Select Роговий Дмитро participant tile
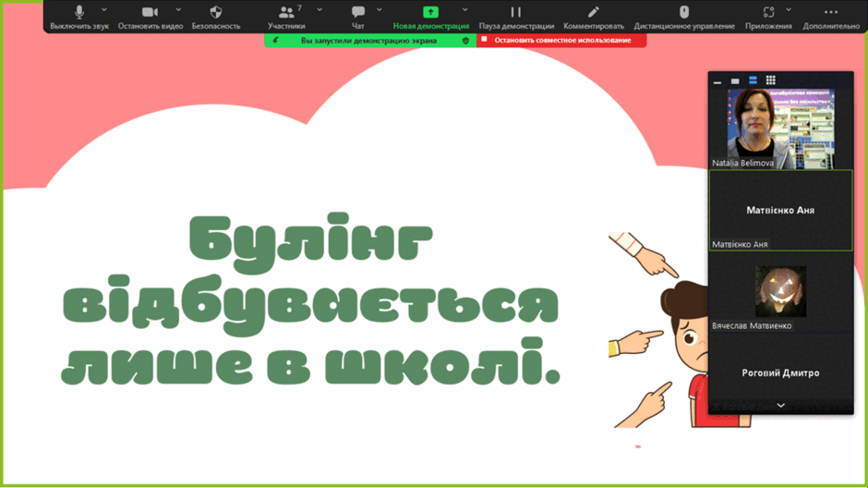Image resolution: width=868 pixels, height=488 pixels. coord(780,372)
